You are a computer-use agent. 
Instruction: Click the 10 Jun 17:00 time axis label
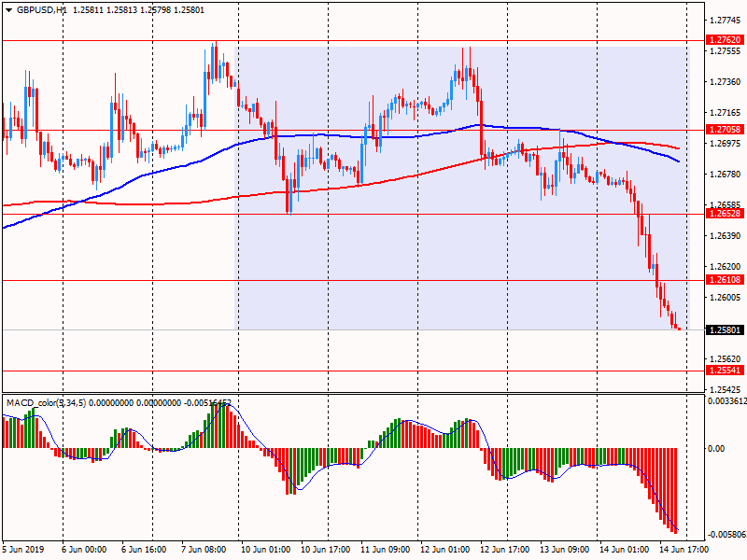click(x=326, y=550)
